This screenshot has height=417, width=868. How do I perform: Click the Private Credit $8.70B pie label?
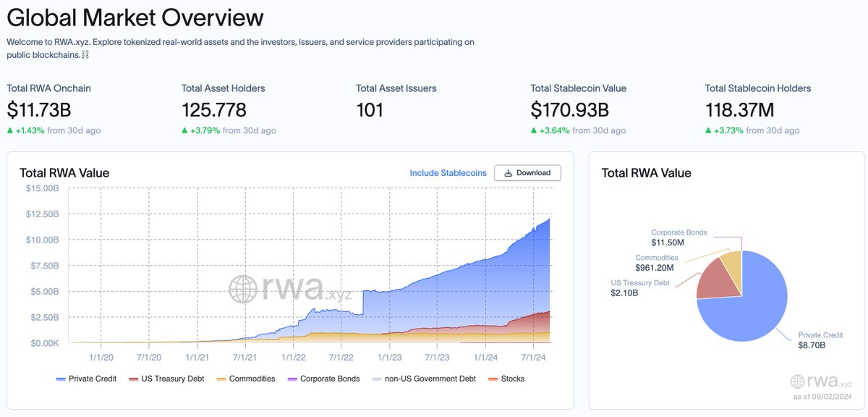click(x=820, y=340)
